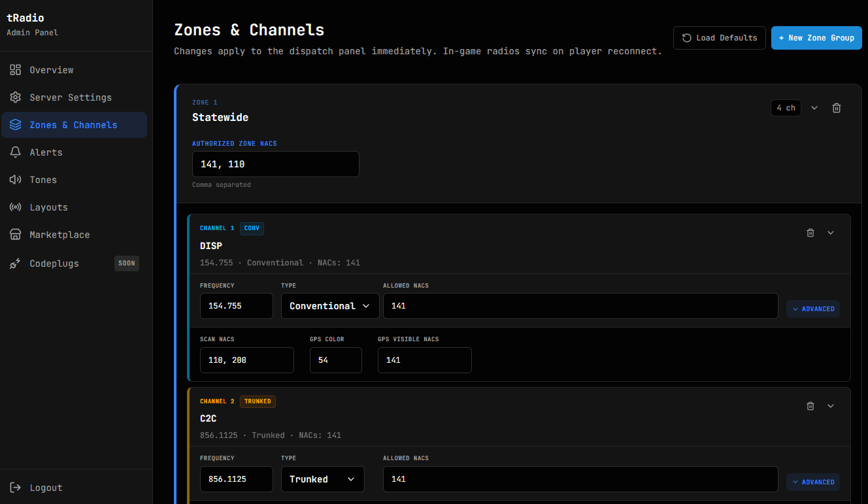The height and width of the screenshot is (504, 868).
Task: Open the DISP Type dropdown showing Conventional
Action: (x=330, y=306)
